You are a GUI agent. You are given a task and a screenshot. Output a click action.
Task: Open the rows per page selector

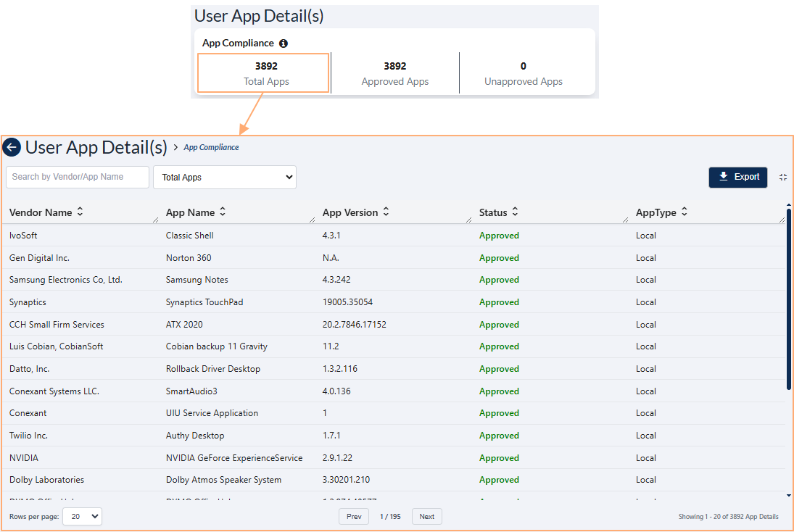(x=82, y=516)
